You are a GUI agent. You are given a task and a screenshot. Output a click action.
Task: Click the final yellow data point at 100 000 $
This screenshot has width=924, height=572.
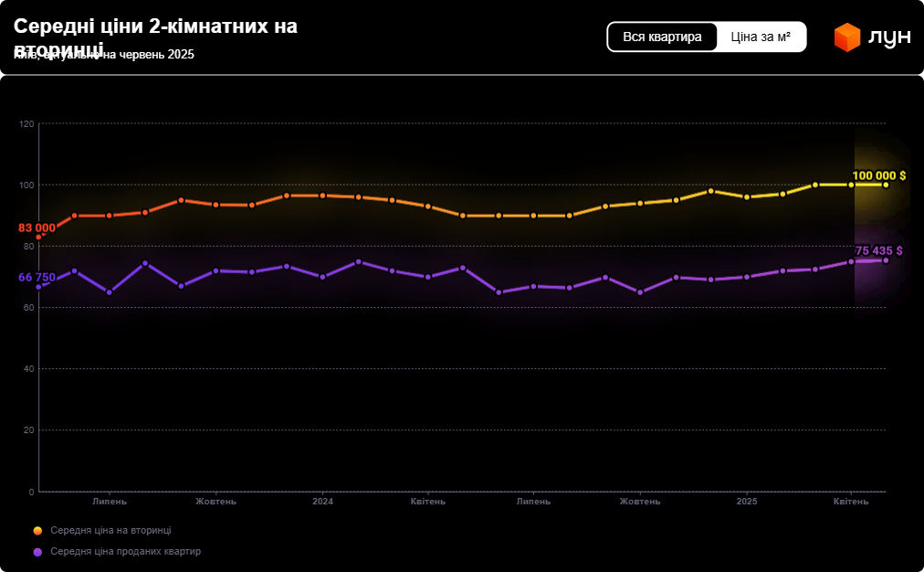[x=886, y=185]
